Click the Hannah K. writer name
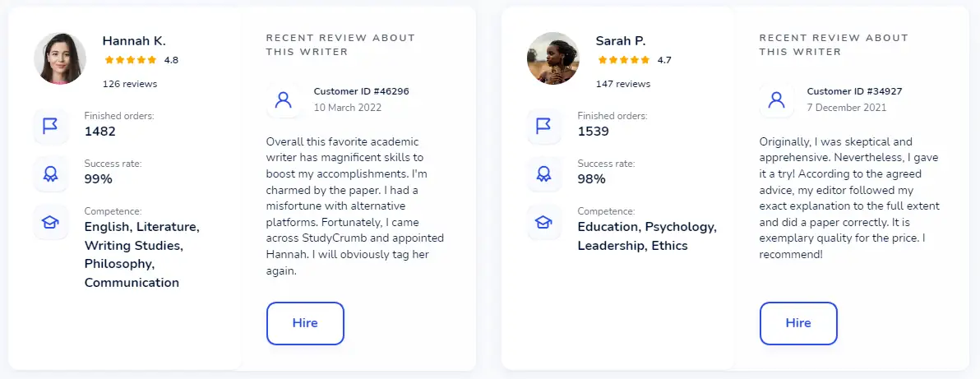980x379 pixels. 134,40
